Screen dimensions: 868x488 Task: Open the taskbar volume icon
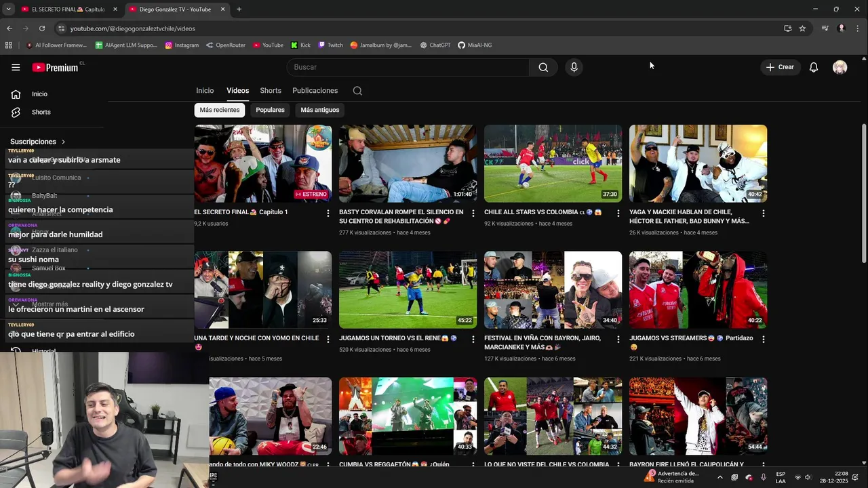pyautogui.click(x=808, y=477)
